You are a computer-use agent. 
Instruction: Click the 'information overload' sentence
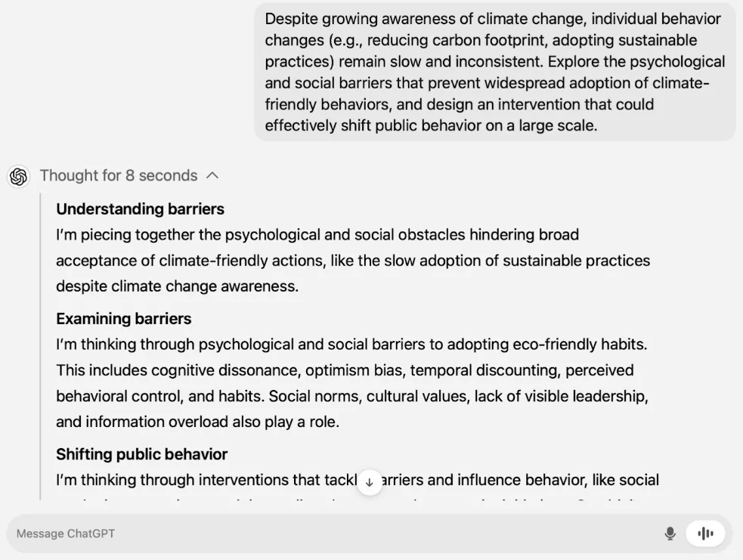pyautogui.click(x=197, y=422)
